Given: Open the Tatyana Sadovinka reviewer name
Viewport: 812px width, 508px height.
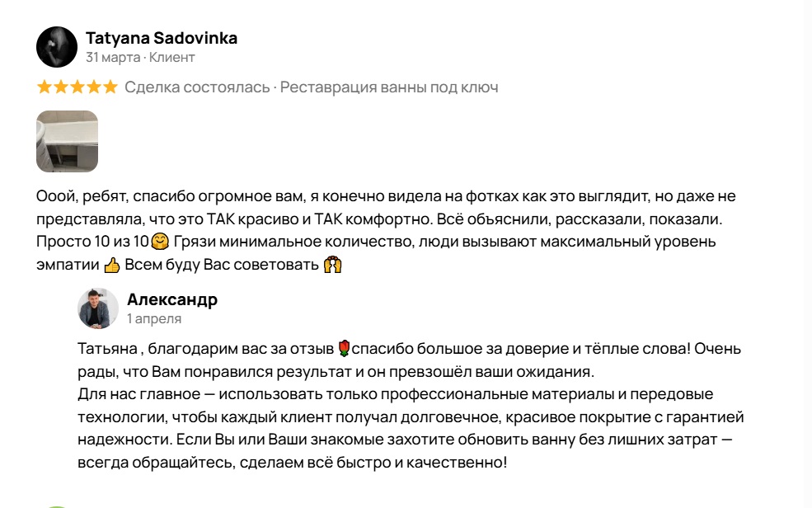Looking at the screenshot, I should [x=162, y=38].
